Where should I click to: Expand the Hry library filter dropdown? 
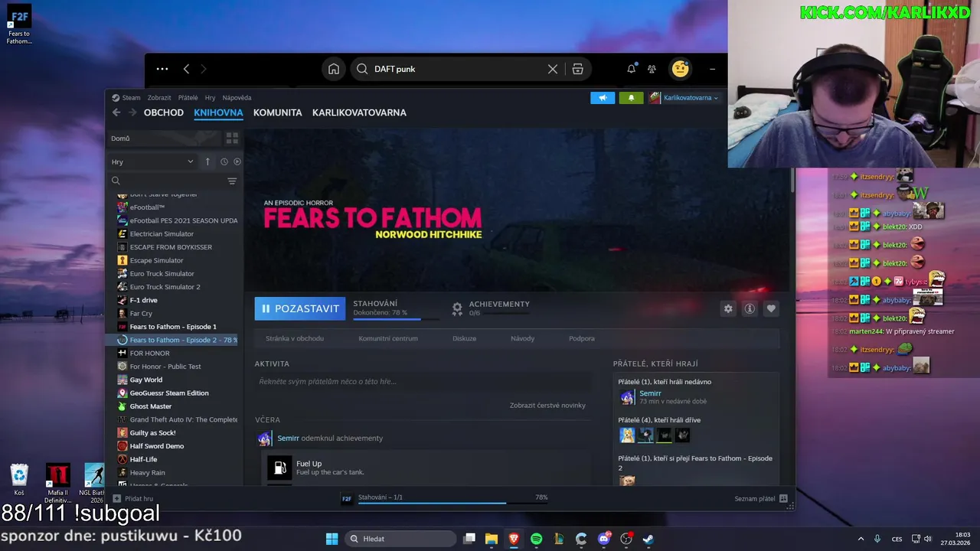[x=152, y=161]
